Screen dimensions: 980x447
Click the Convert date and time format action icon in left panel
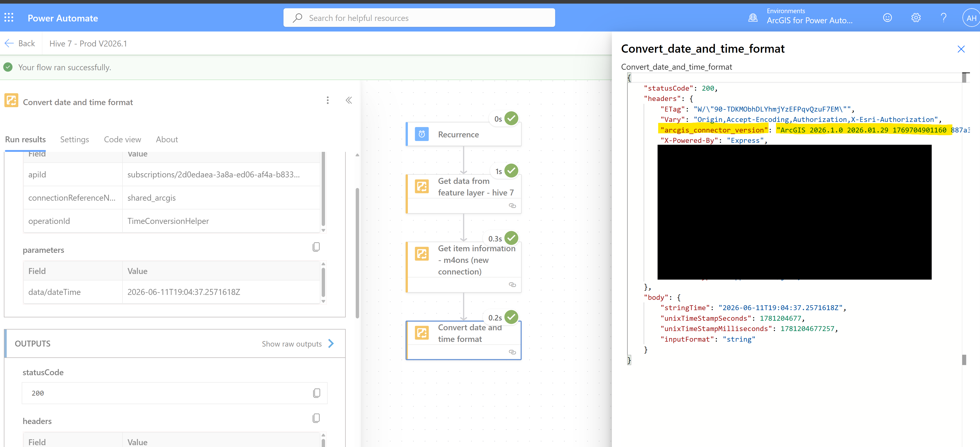11,100
